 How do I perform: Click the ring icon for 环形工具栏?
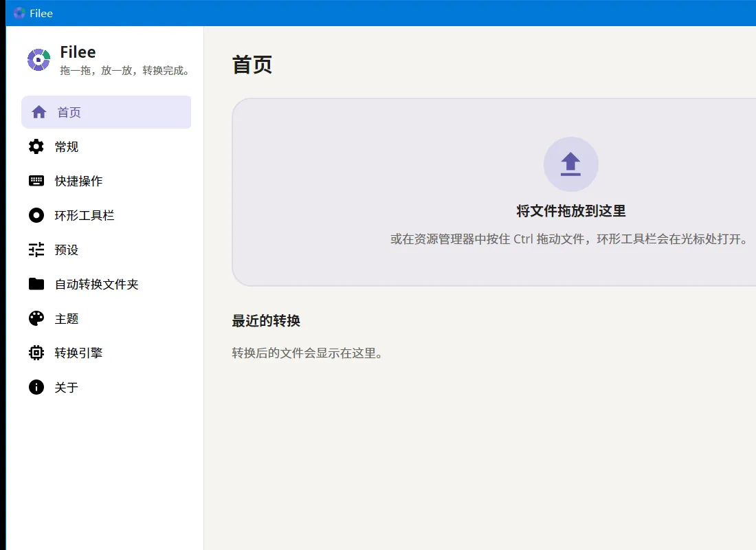(36, 215)
